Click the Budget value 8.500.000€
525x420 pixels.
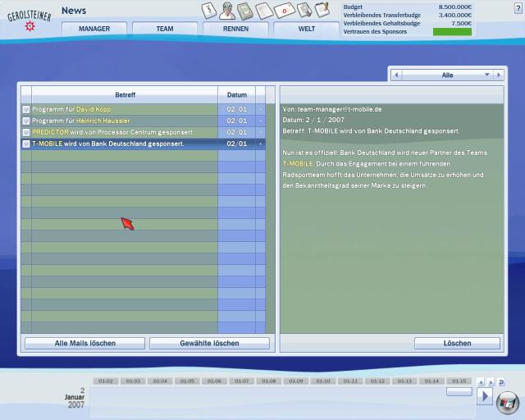tap(455, 7)
